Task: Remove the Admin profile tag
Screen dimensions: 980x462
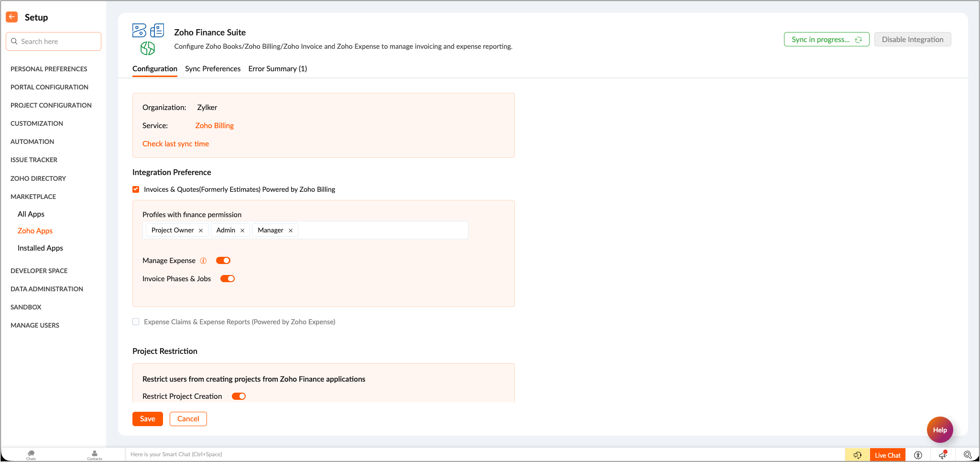Action: coord(242,231)
